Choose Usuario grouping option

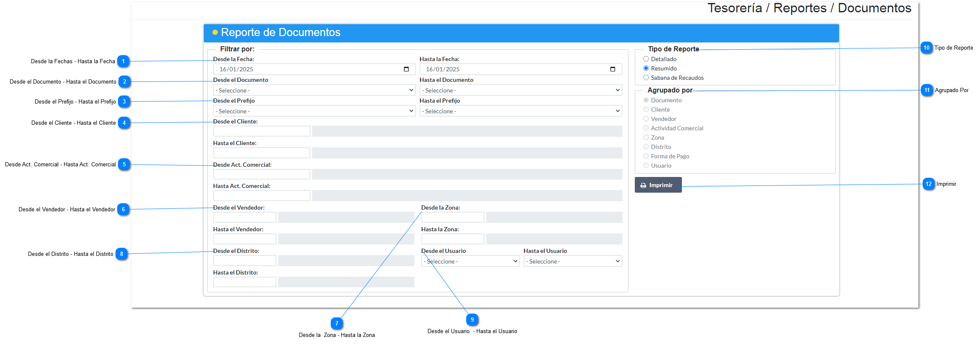point(646,165)
